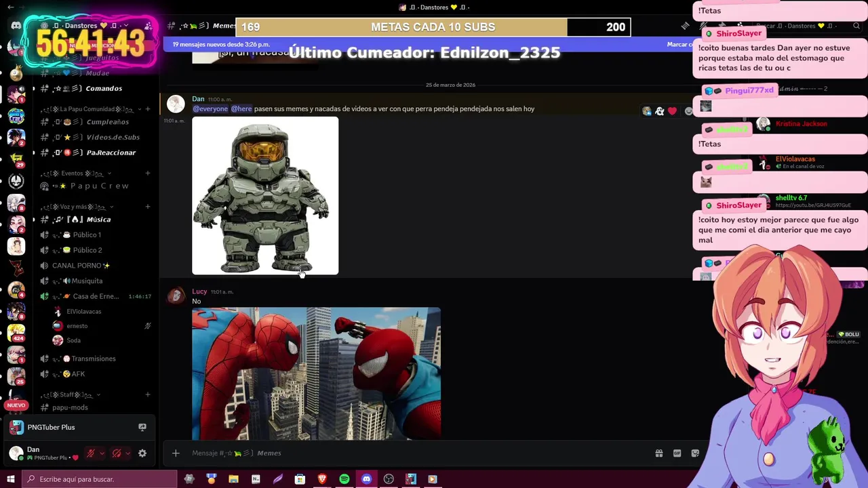Collapse the Staff category
This screenshot has width=868, height=488.
pyautogui.click(x=71, y=394)
